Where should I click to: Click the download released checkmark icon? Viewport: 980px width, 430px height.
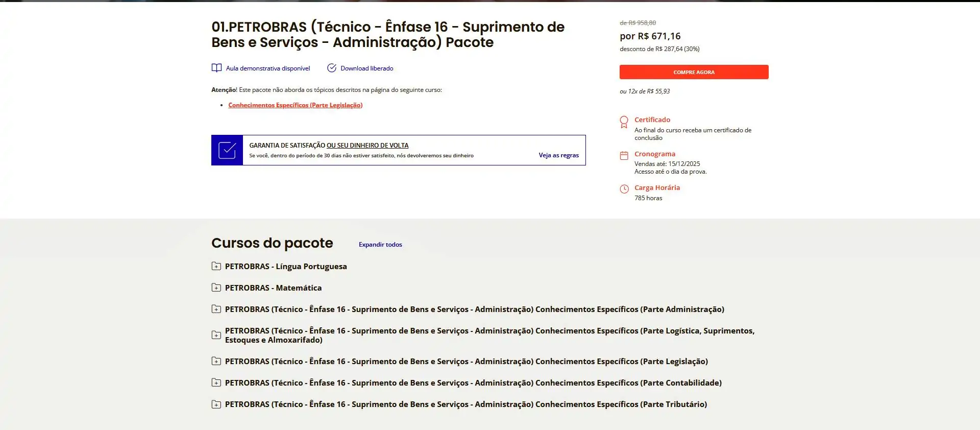(x=332, y=68)
